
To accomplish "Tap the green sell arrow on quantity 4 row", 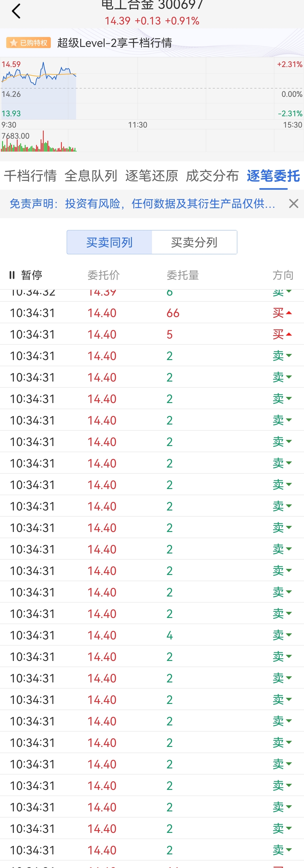I will pos(289,635).
